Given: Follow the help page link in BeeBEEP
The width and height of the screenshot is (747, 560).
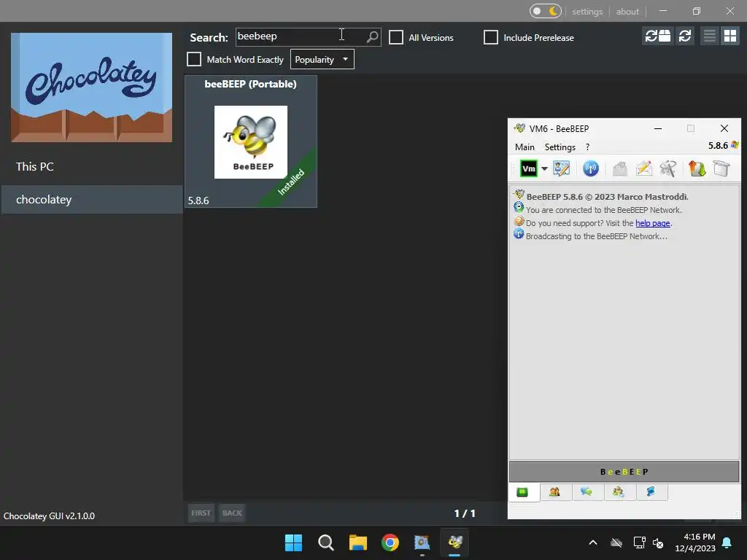Looking at the screenshot, I should [x=653, y=223].
